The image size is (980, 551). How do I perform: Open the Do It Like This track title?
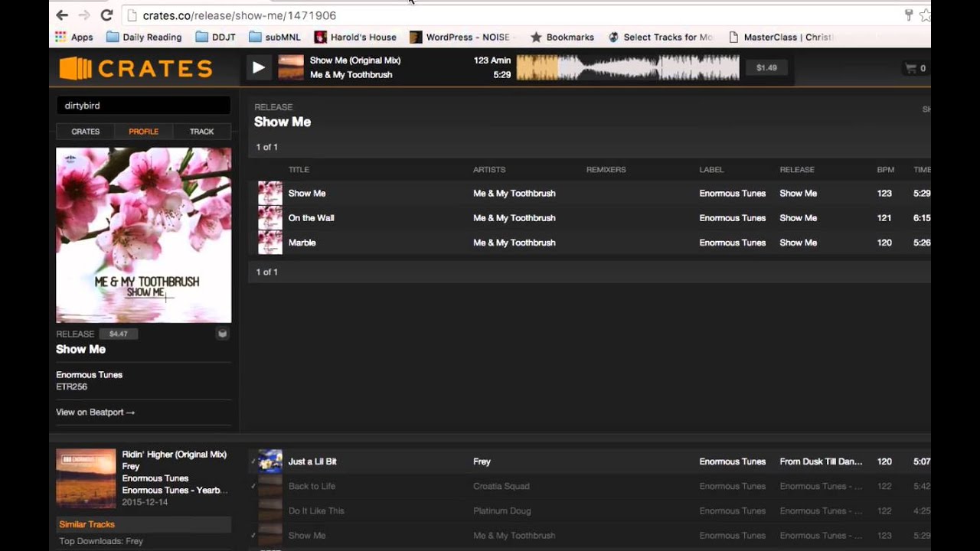(x=316, y=510)
